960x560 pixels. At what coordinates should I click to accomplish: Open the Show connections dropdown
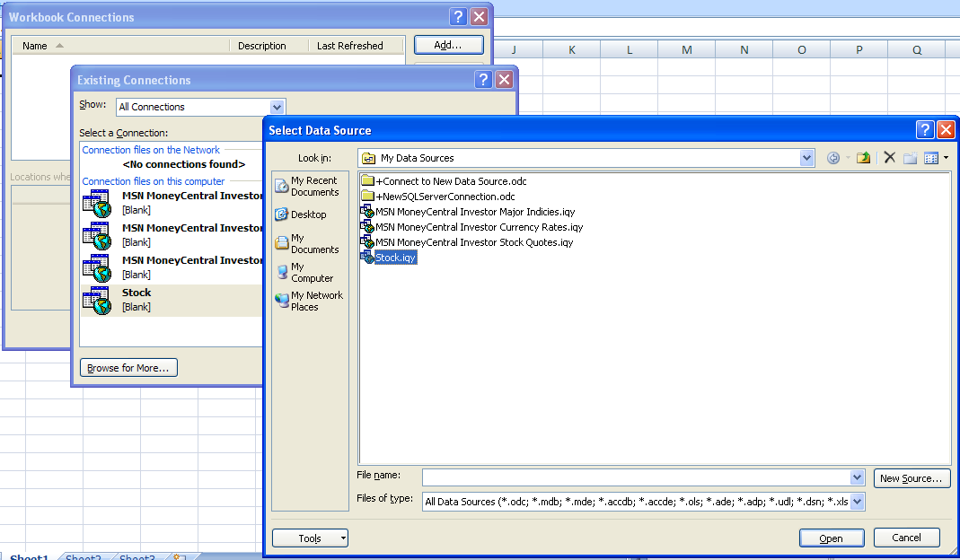[277, 107]
